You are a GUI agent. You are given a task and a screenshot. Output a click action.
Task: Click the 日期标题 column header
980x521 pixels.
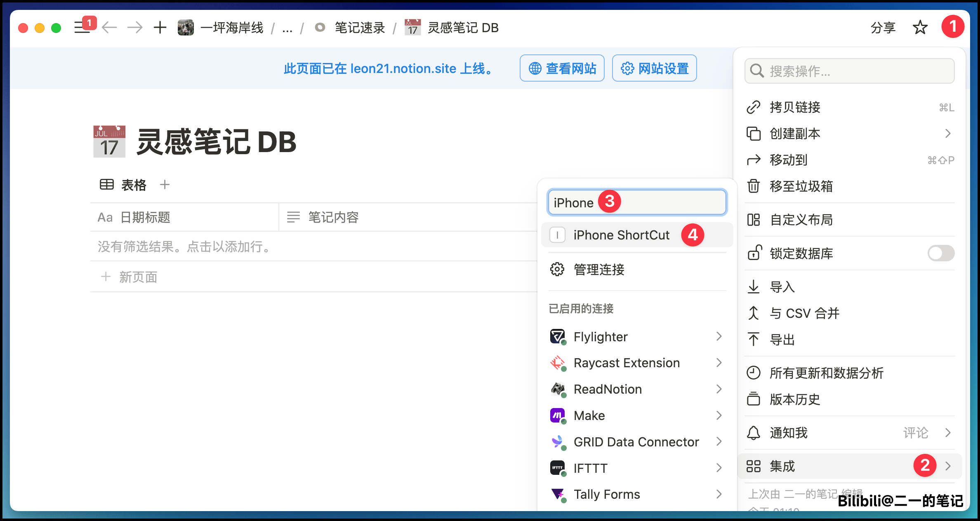tap(184, 217)
